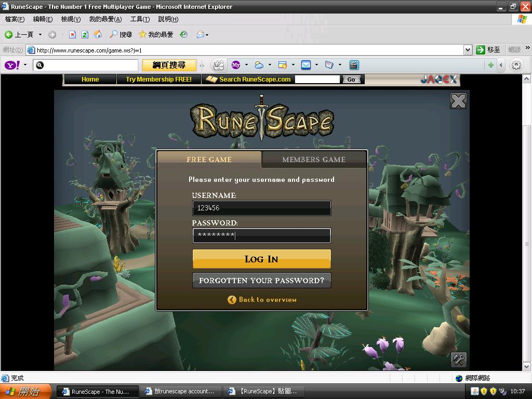
Task: Focus the Username input field
Action: coord(261,208)
